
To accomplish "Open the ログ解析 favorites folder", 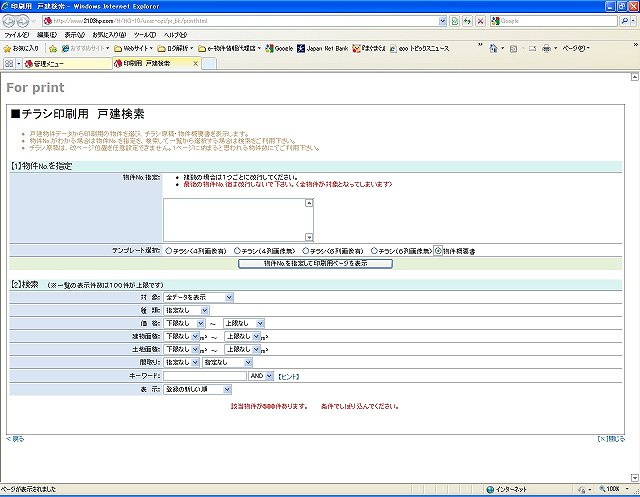I will pyautogui.click(x=175, y=49).
